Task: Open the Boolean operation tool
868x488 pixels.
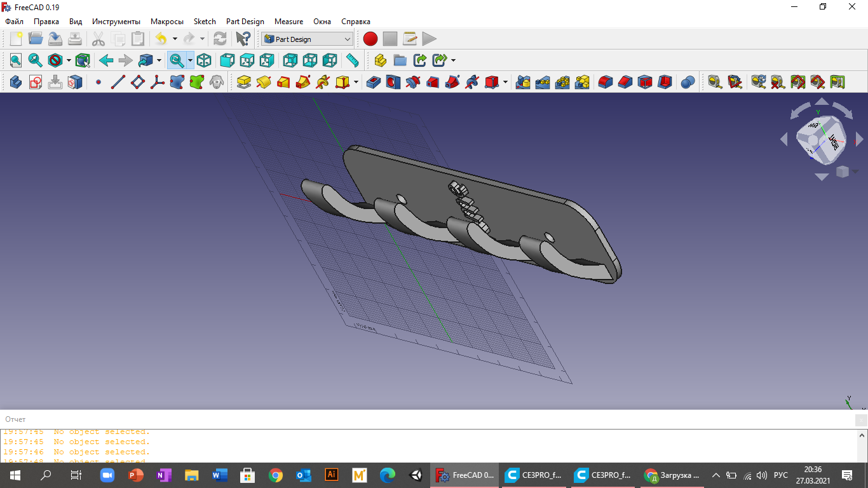Action: click(x=688, y=82)
